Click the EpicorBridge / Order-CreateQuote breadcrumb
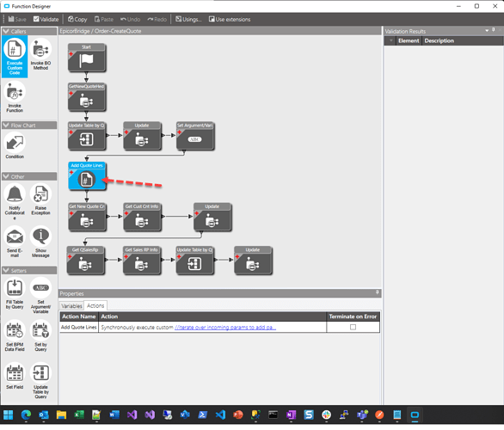Image resolution: width=504 pixels, height=430 pixels. pyautogui.click(x=101, y=31)
